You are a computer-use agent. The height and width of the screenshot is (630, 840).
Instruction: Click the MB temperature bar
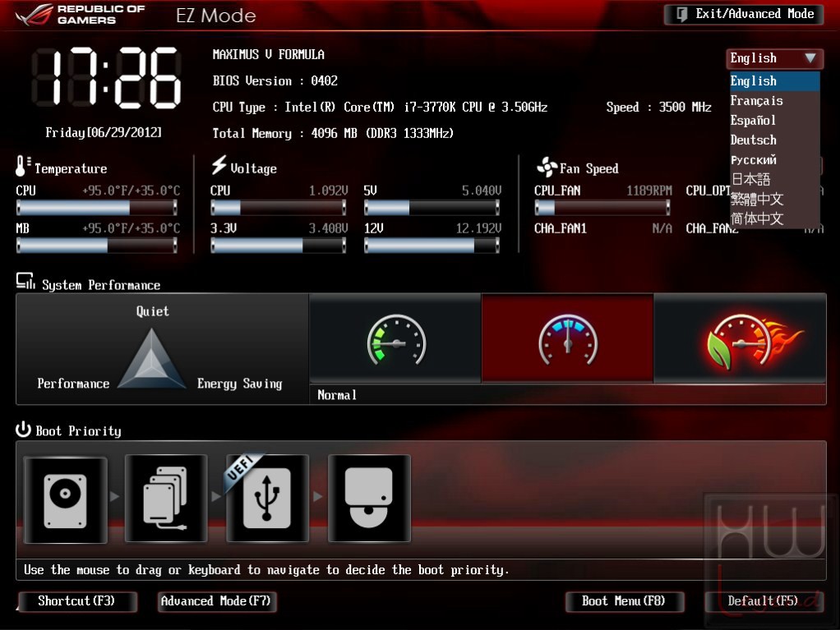coord(97,245)
